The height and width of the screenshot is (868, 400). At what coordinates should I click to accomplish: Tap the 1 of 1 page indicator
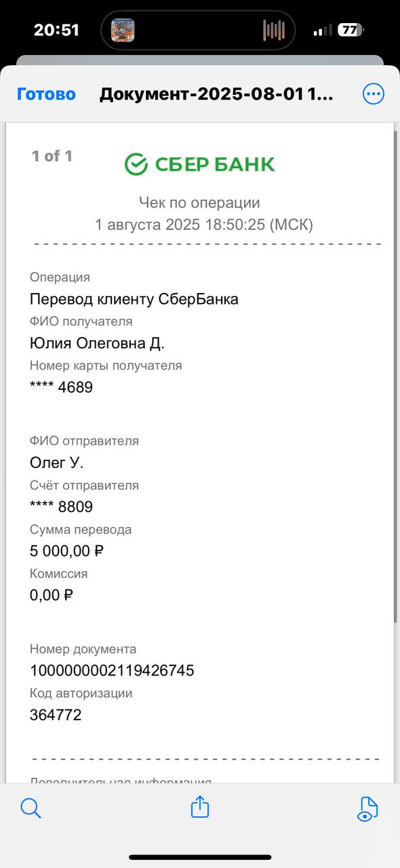click(x=52, y=156)
